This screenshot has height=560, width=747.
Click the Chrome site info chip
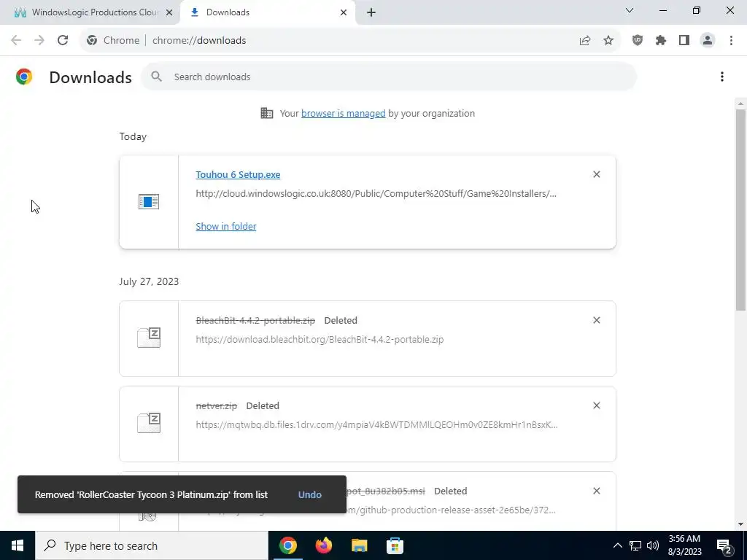pyautogui.click(x=113, y=41)
